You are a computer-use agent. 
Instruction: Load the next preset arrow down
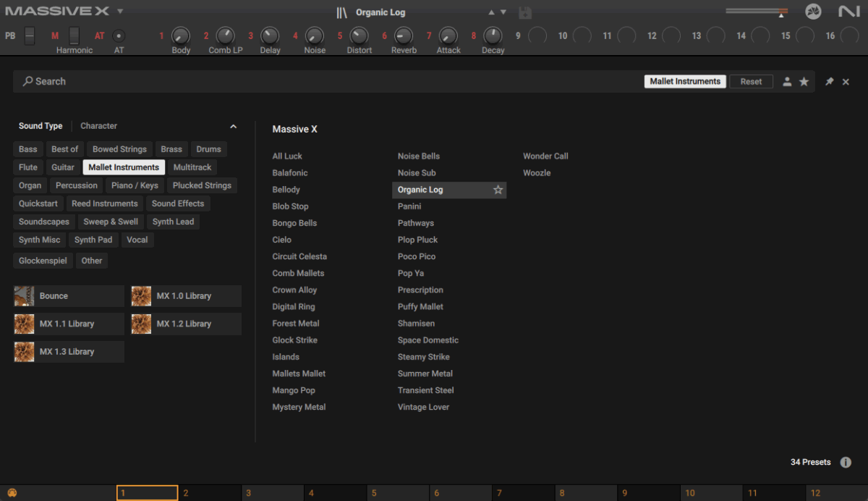[x=503, y=12]
